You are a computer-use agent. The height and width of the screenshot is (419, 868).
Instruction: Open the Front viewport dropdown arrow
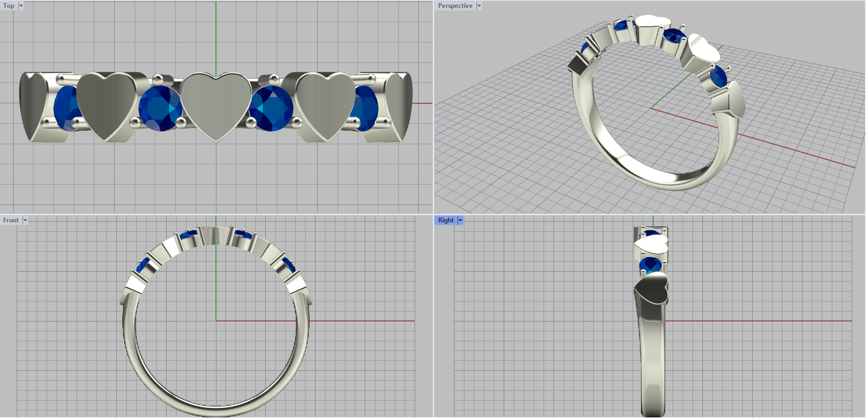tap(25, 220)
